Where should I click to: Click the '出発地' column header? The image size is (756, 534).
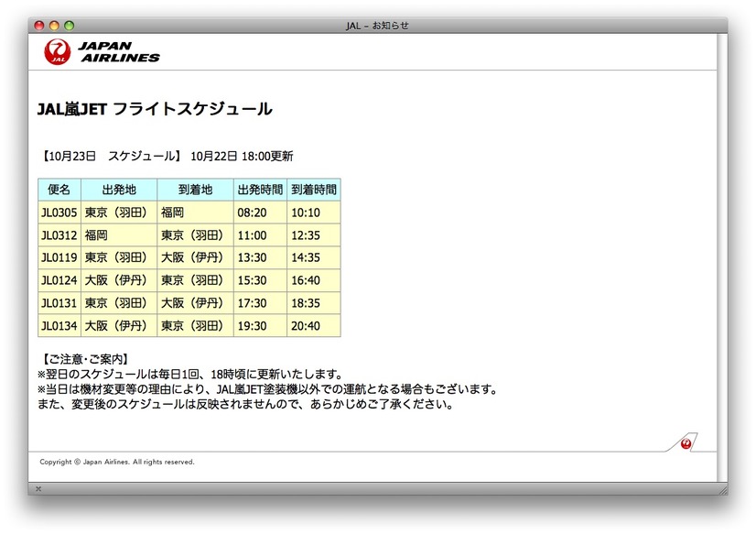point(119,190)
